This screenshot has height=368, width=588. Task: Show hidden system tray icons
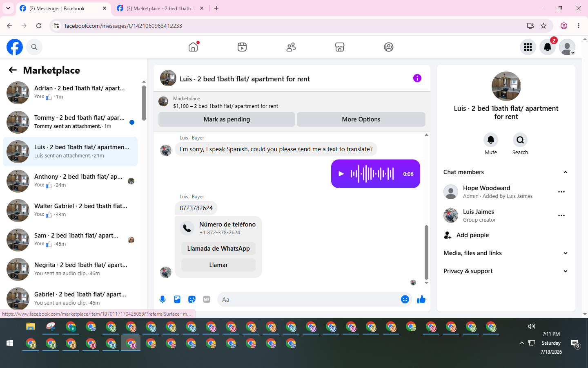pos(521,343)
